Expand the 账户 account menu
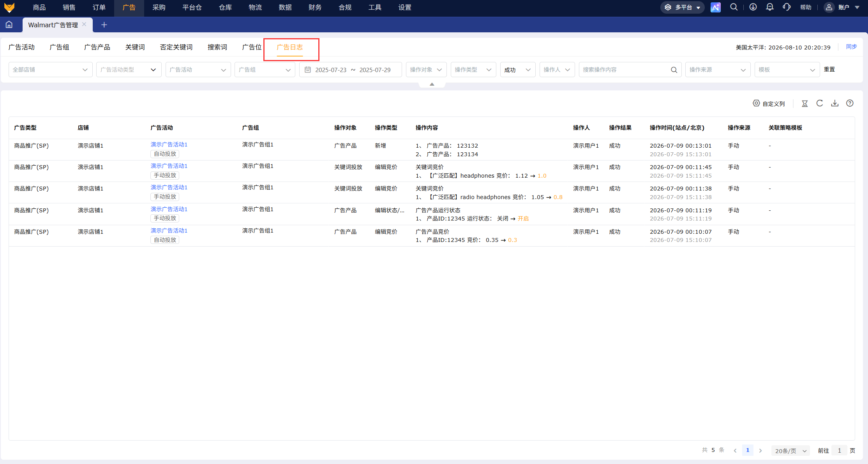 [849, 7]
